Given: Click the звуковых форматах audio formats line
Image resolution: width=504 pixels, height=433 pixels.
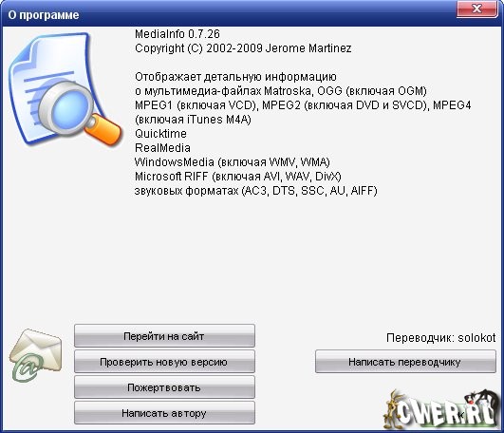Looking at the screenshot, I should (x=256, y=191).
